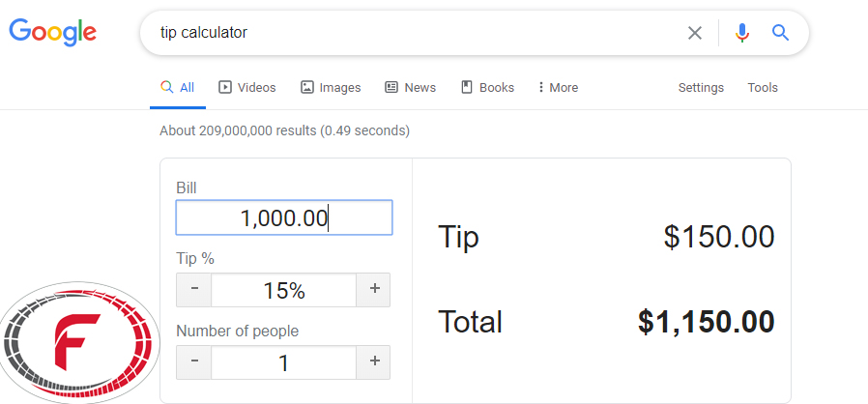This screenshot has width=868, height=404.
Task: Open the News results tab
Action: [410, 87]
